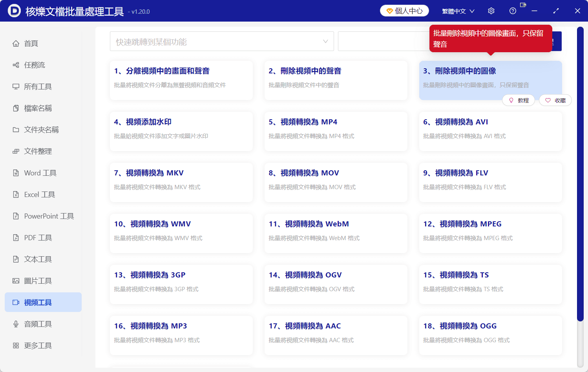Click the 教程 tutorial button

point(519,100)
